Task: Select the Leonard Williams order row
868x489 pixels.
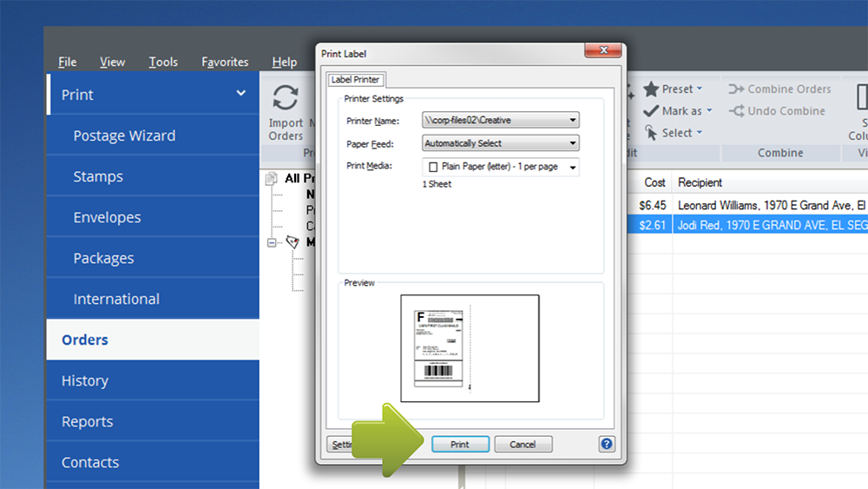Action: pos(747,206)
